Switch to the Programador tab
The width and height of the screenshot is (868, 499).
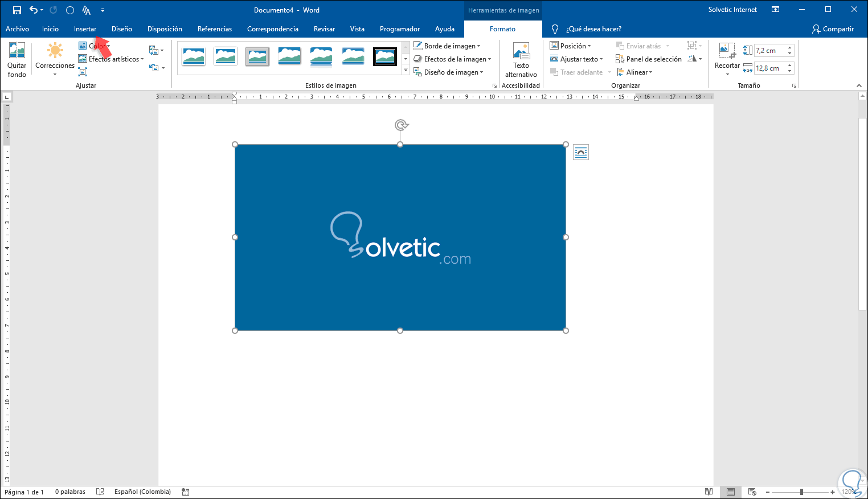pyautogui.click(x=400, y=29)
